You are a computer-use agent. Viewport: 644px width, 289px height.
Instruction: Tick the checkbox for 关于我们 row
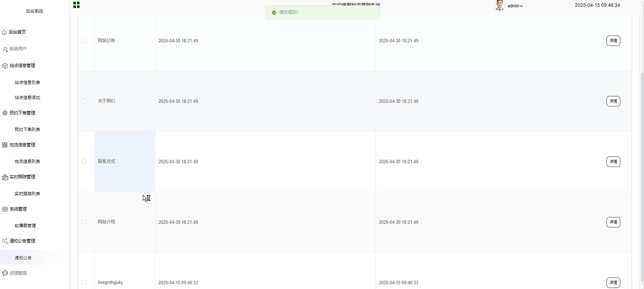84,101
